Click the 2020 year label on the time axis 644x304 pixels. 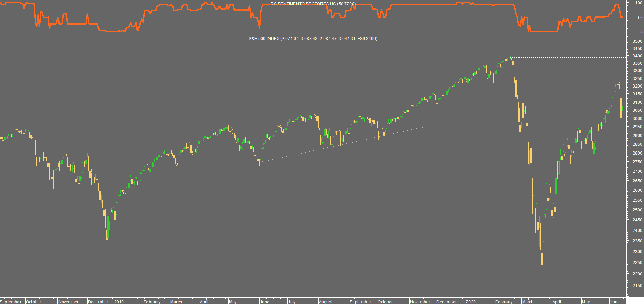pos(471,302)
